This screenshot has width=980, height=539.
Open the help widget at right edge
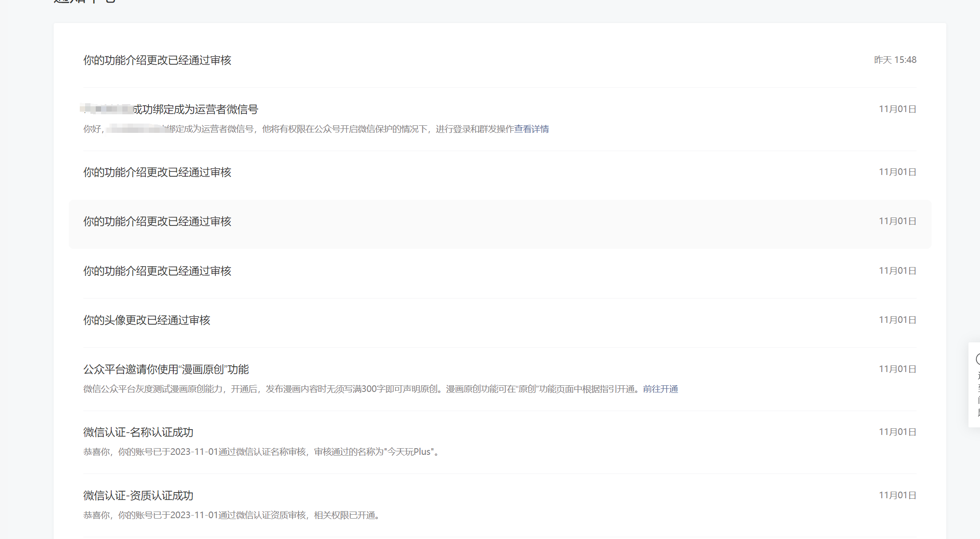[976, 384]
